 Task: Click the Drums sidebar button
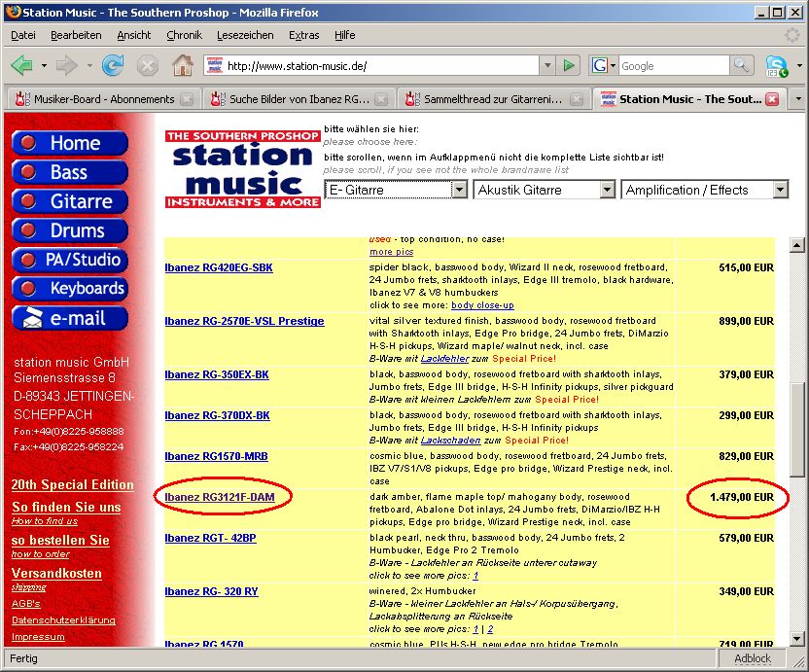pos(70,230)
